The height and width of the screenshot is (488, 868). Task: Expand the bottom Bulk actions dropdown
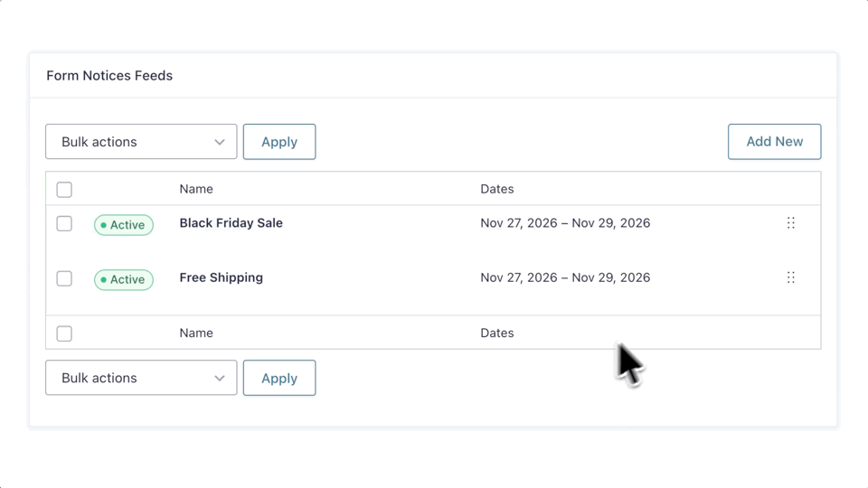141,378
